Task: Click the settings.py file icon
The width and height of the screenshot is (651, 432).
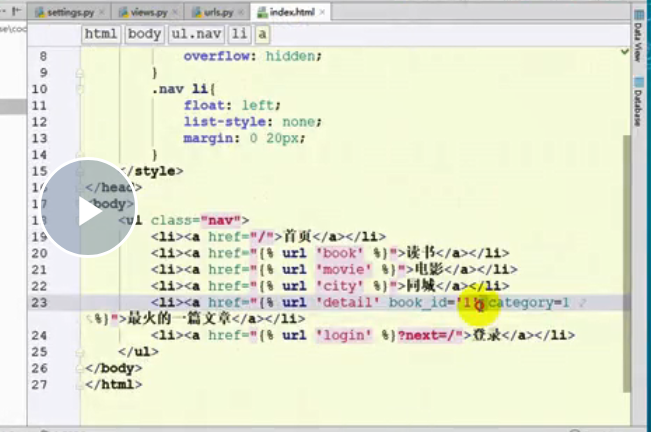Action: click(x=40, y=12)
